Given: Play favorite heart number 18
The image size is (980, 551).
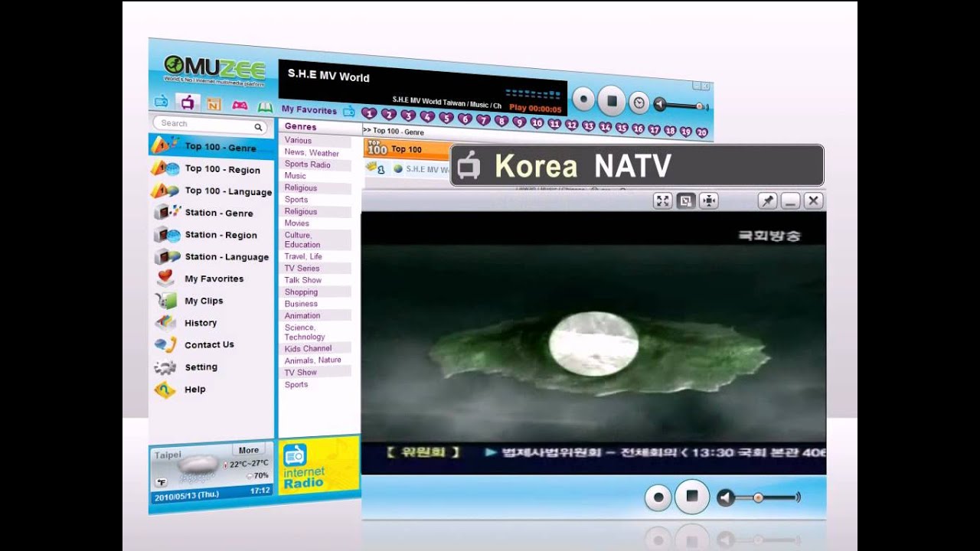Looking at the screenshot, I should pos(670,131).
